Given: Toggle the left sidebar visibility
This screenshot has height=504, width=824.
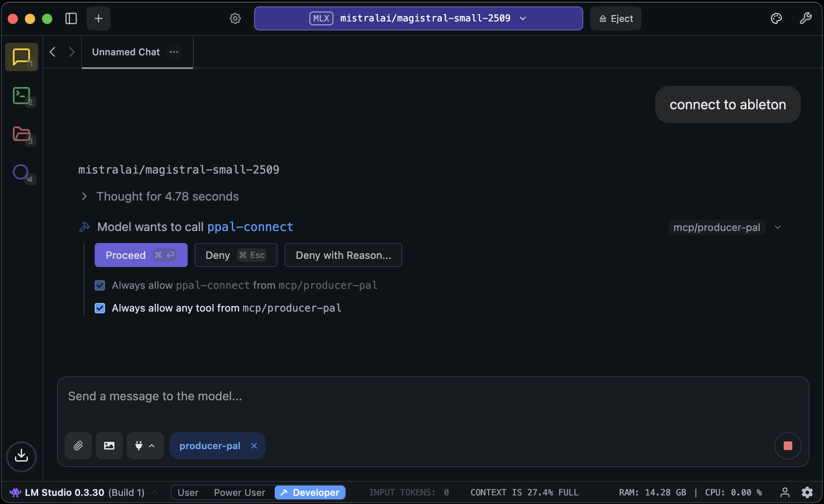Looking at the screenshot, I should [x=71, y=18].
